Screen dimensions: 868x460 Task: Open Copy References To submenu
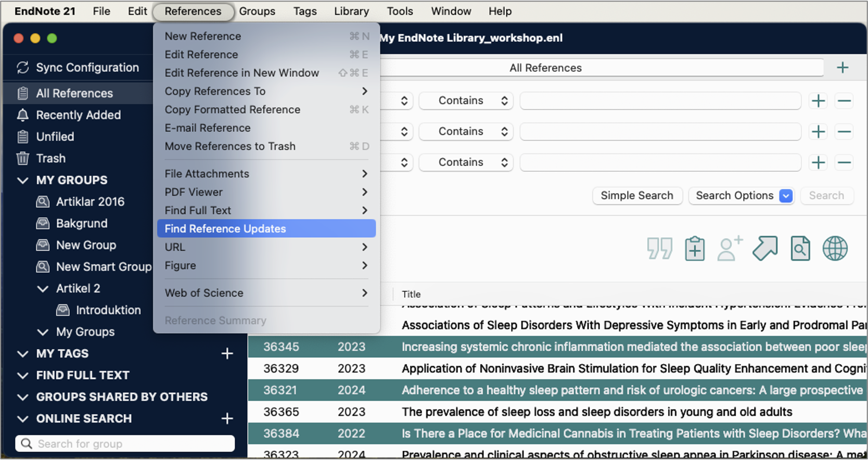coord(266,91)
